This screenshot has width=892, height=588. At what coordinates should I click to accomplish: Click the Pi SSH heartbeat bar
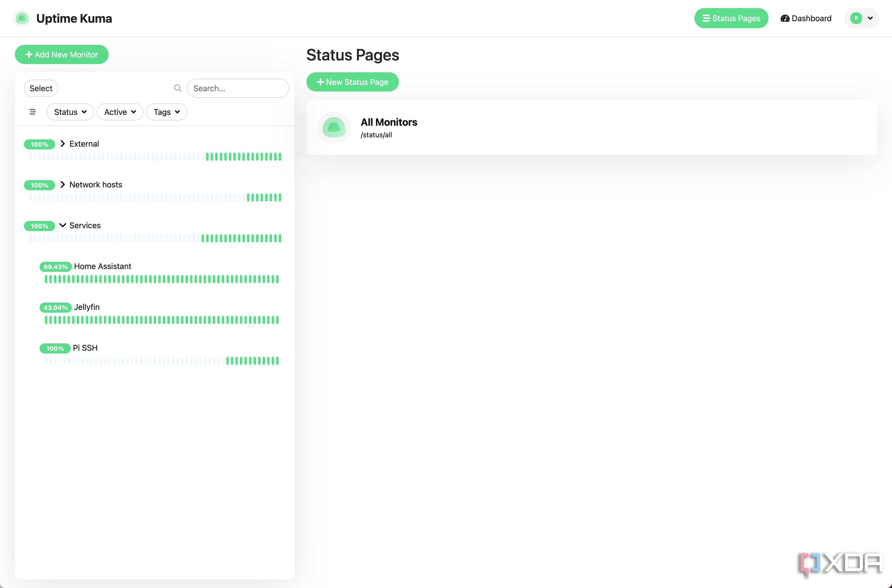tap(162, 361)
